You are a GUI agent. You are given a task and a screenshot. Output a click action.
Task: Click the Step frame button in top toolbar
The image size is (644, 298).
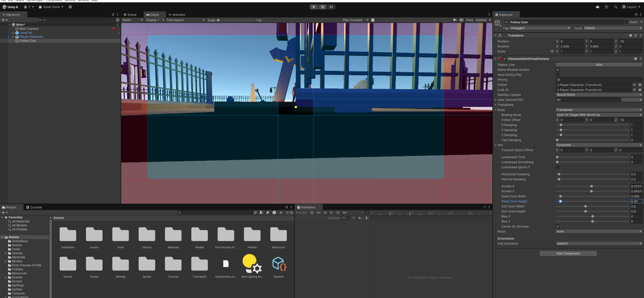pyautogui.click(x=331, y=7)
